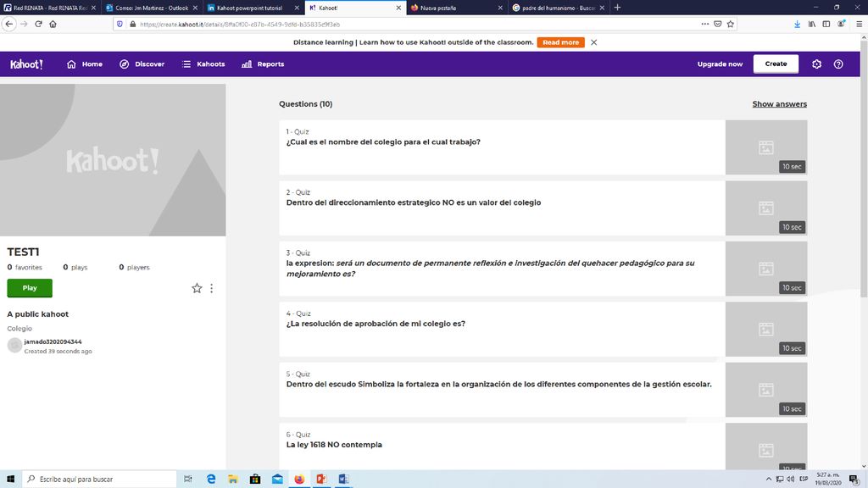This screenshot has height=488, width=868.
Task: Click the taskbar search box
Action: click(100, 479)
